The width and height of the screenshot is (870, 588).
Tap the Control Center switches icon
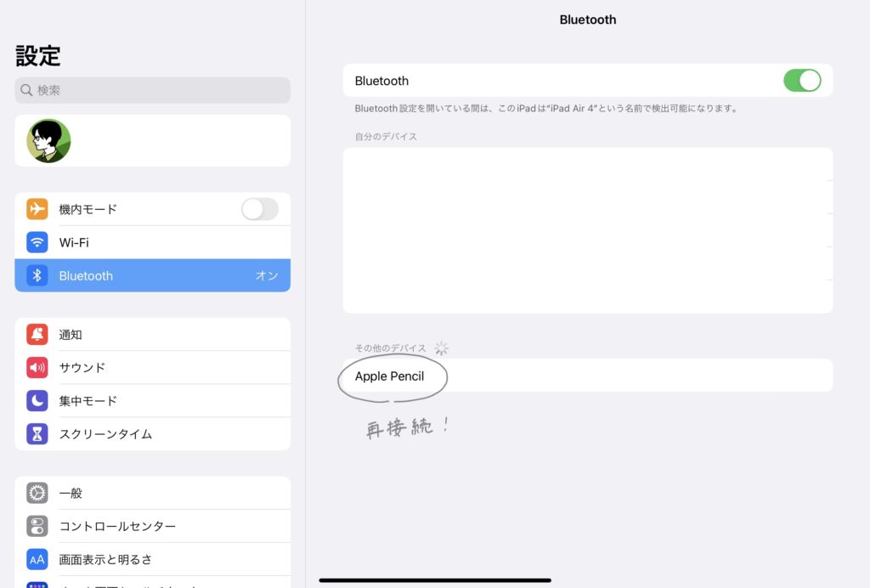(37, 526)
